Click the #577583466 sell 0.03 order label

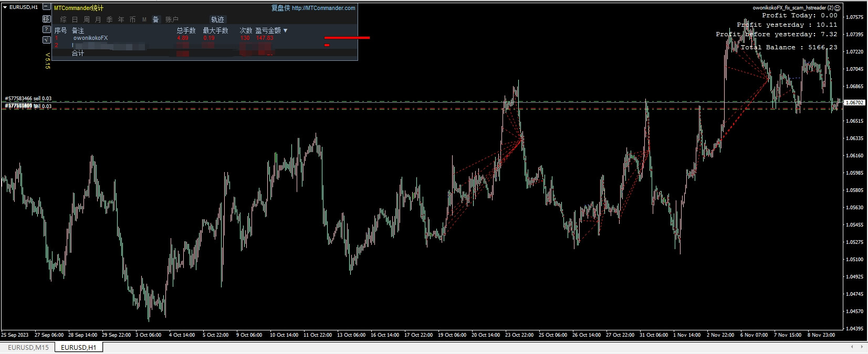[x=28, y=98]
